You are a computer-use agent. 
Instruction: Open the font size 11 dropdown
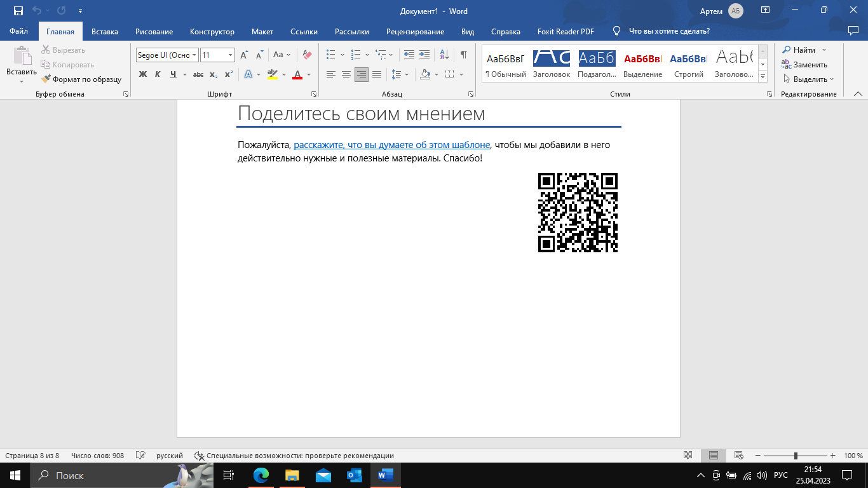point(231,55)
